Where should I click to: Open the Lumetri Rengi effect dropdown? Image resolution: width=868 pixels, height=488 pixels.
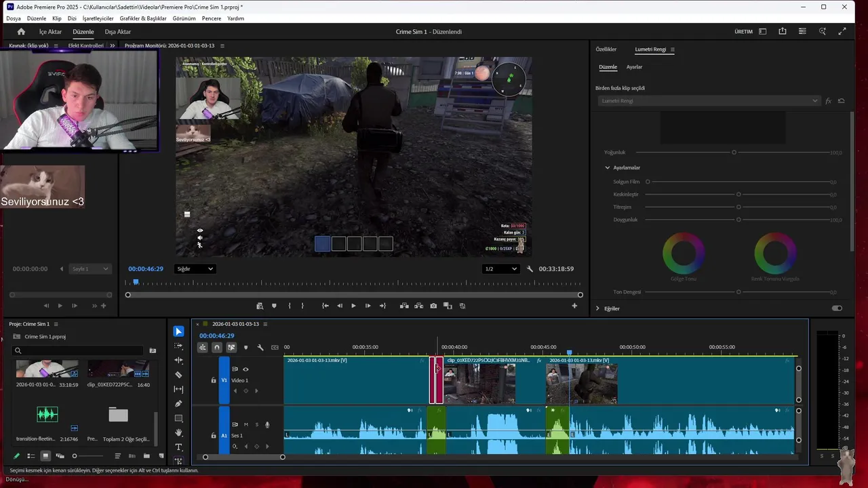tap(709, 101)
